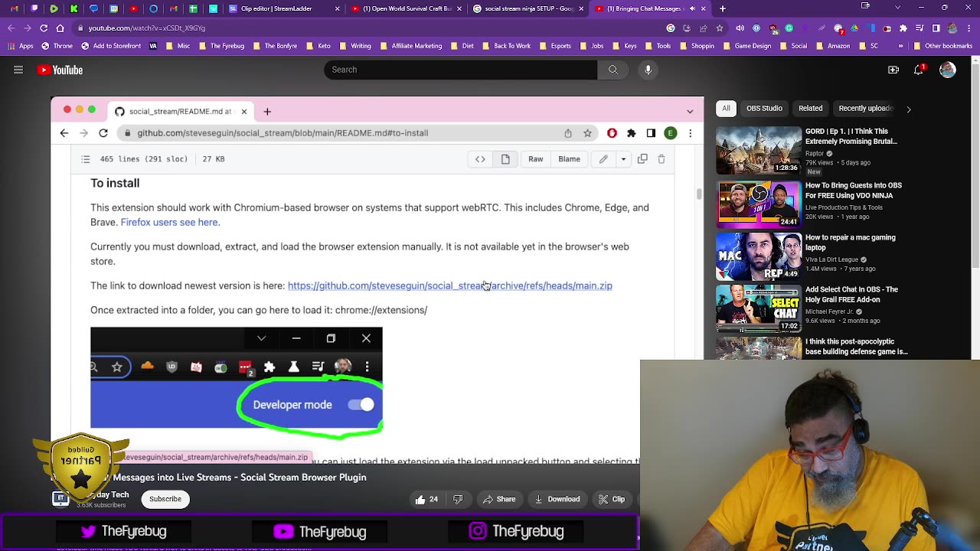Reload the YouTube page in Chrome
This screenshot has height=551, width=980.
tap(44, 28)
